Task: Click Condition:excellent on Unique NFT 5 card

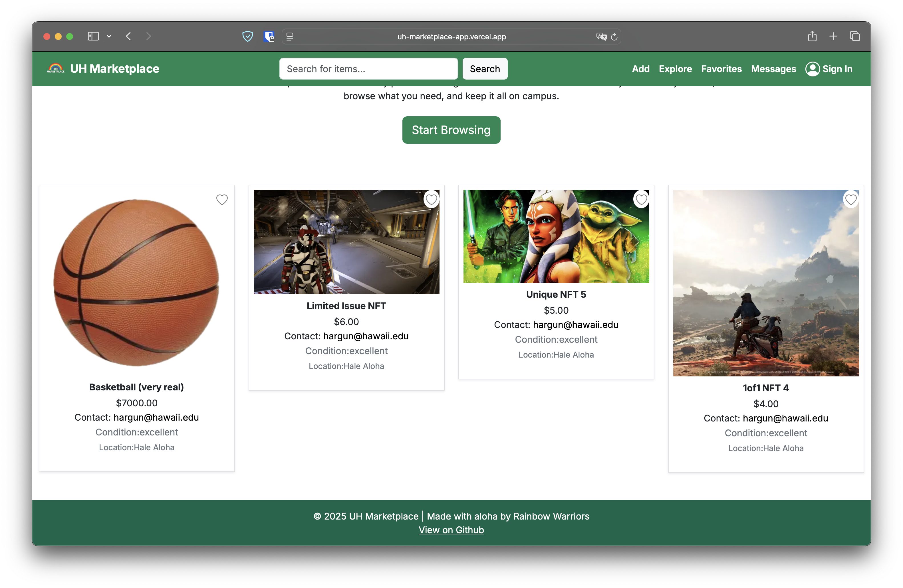Action: click(556, 340)
